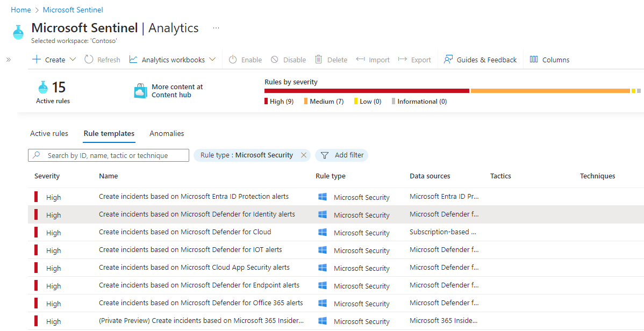Select the Enable icon on the toolbar
Screen dimensions: 644x331
232,60
